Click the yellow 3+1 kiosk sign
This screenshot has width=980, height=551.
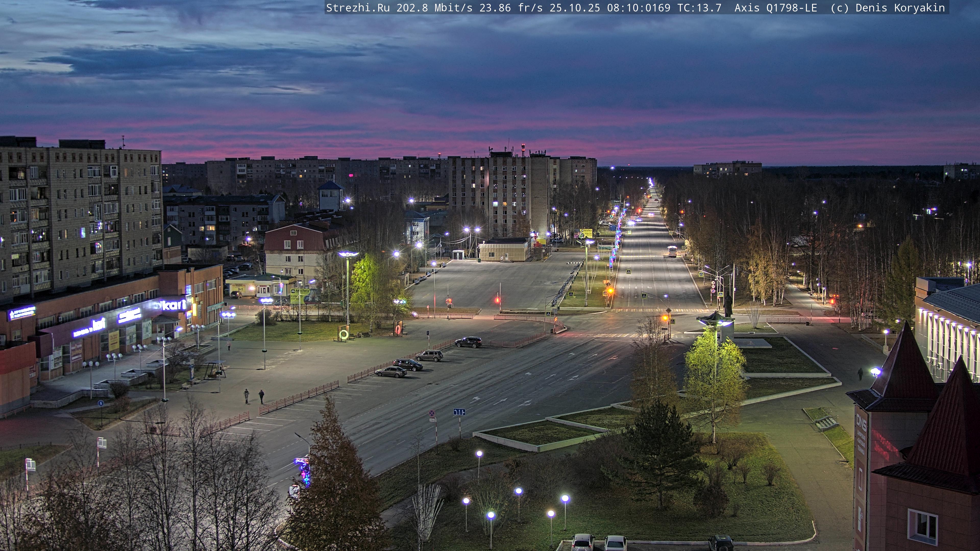click(240, 289)
